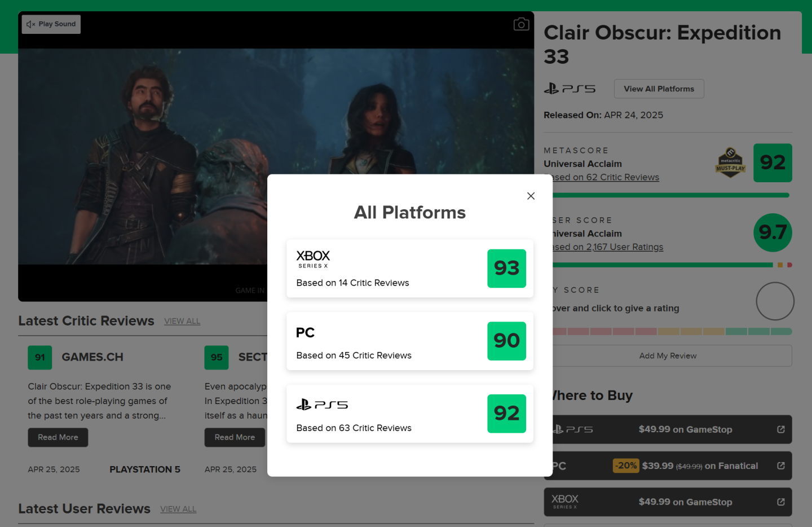Click the Add My Review button
The image size is (812, 527).
coord(668,355)
